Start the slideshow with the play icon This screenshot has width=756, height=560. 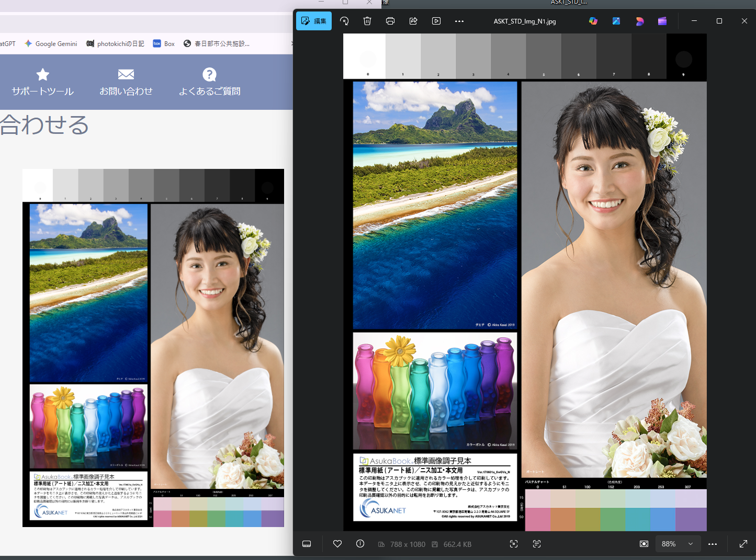coord(436,21)
